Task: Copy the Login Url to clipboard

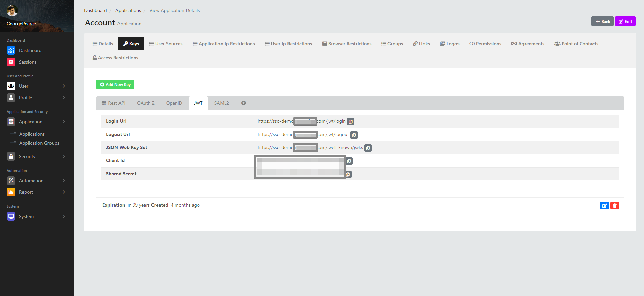Action: 351,122
